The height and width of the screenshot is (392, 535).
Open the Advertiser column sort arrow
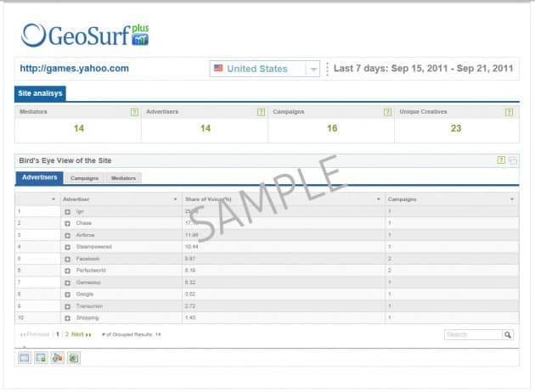coord(176,199)
